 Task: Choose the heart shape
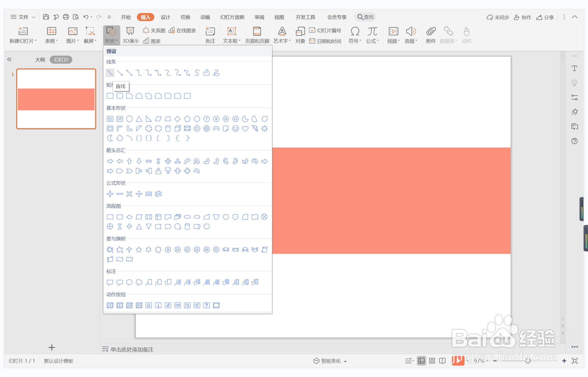(245, 129)
